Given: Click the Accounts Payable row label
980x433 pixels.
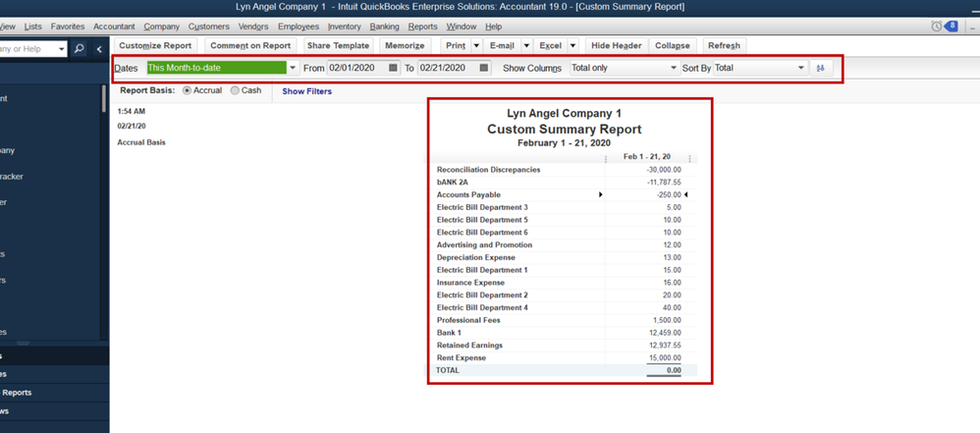Looking at the screenshot, I should pos(468,195).
